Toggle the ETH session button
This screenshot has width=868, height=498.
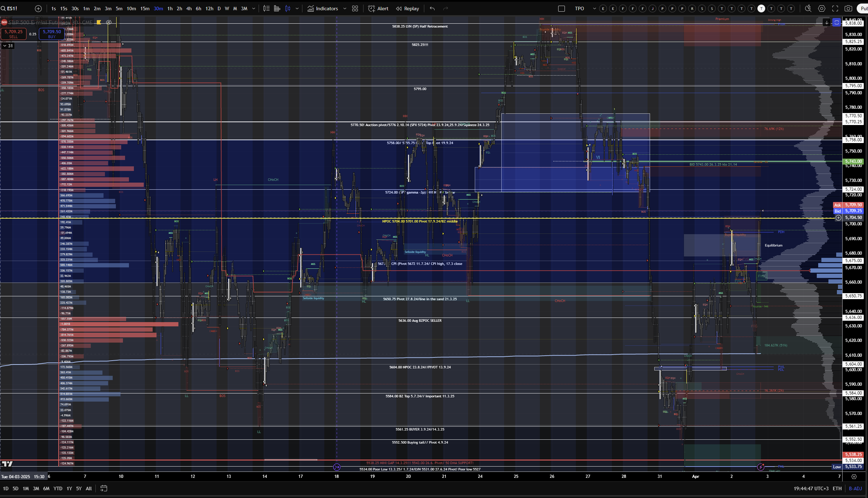click(x=837, y=488)
